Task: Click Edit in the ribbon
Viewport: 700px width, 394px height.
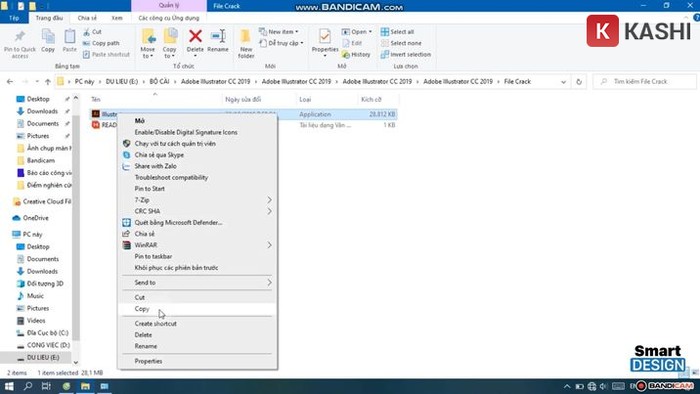Action: coord(352,43)
